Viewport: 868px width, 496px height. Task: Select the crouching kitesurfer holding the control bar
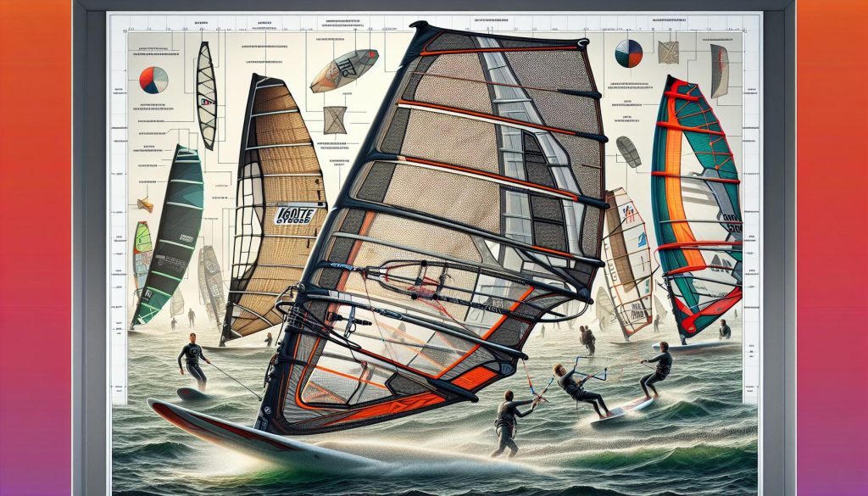576,387
